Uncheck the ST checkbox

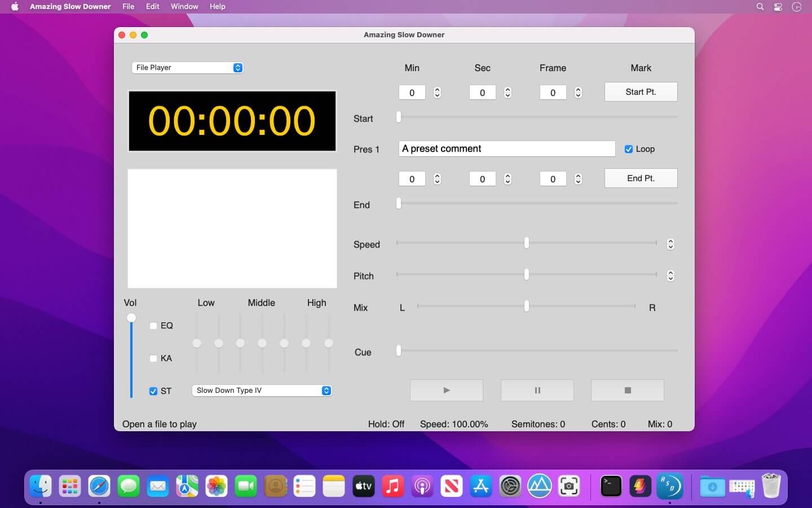153,391
